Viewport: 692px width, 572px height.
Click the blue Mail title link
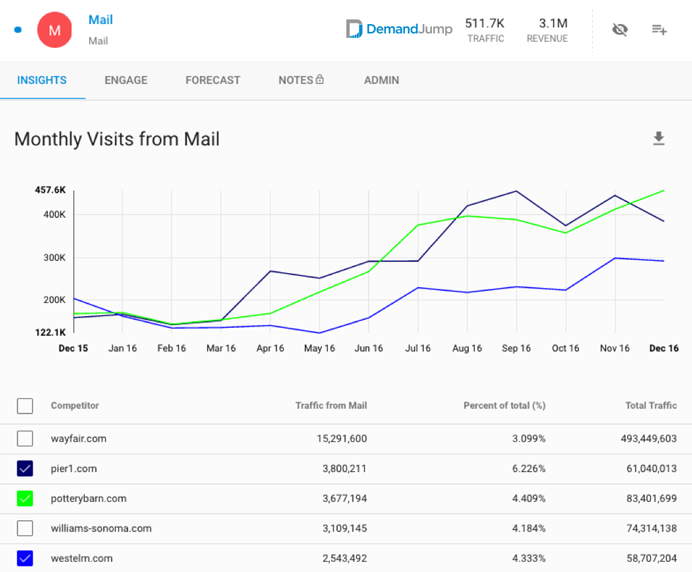(101, 20)
